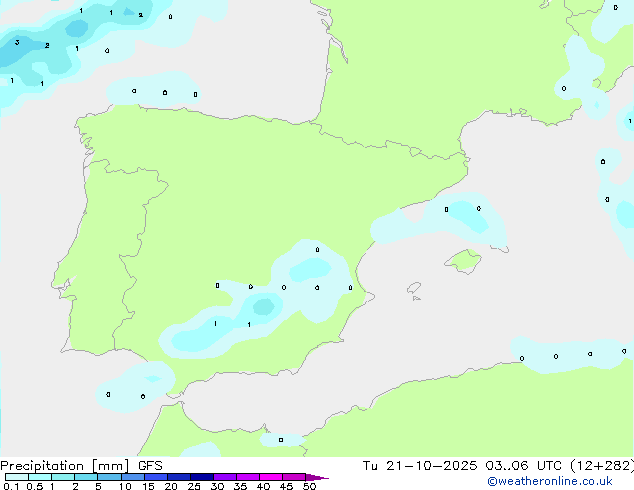Click the '(12+282)' forecast run text
The width and height of the screenshot is (634, 490).
point(602,466)
